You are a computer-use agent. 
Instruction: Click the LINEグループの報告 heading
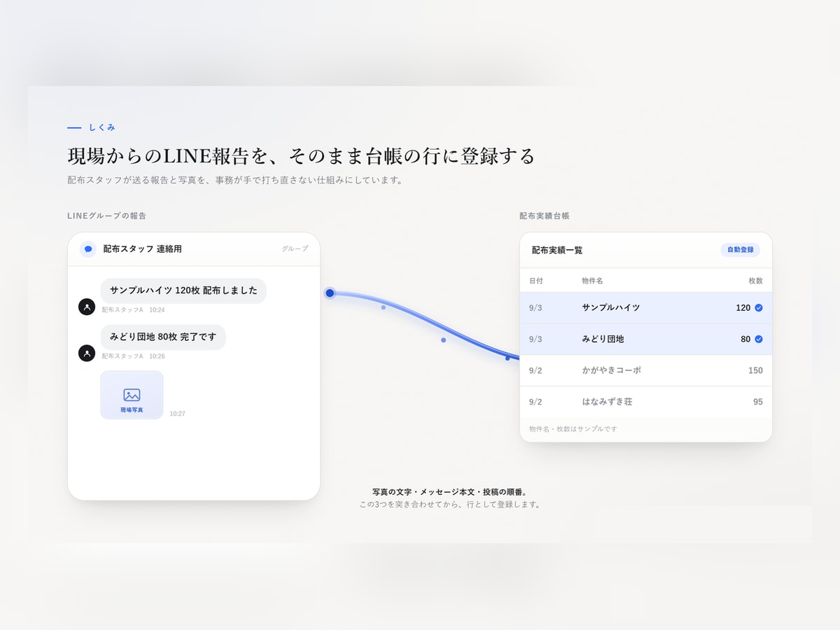point(106,216)
